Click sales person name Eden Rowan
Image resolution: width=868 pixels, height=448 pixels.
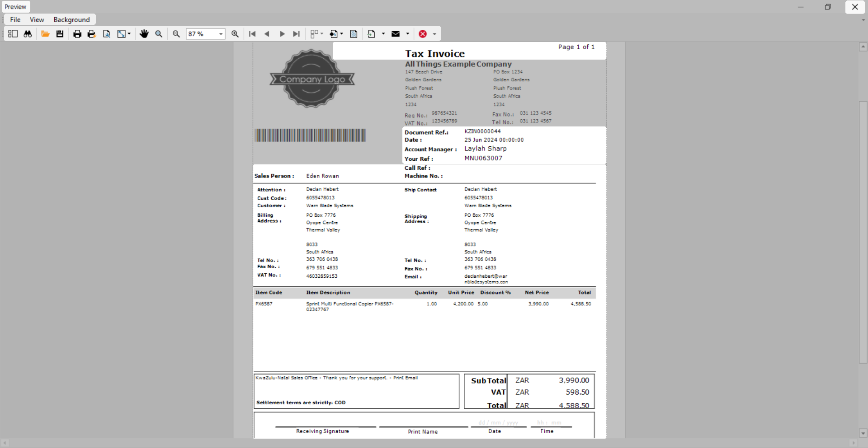[x=322, y=176]
